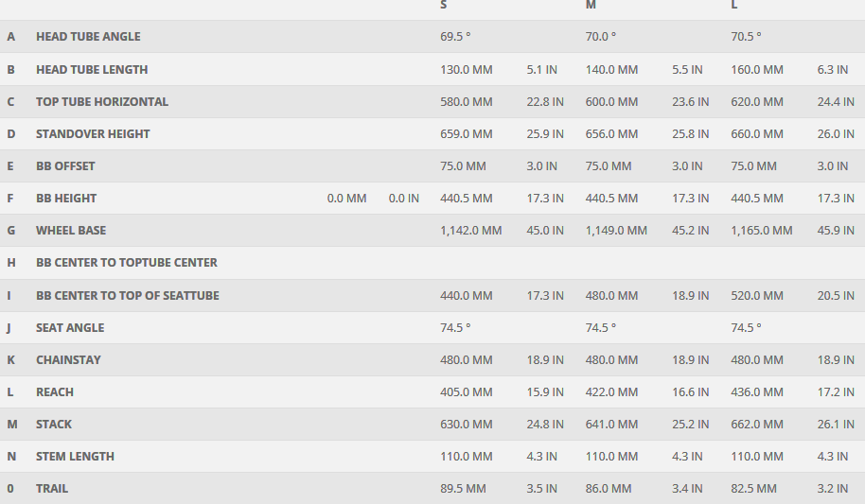
Task: Select the SEAT ANGLE row label
Action: pos(70,328)
